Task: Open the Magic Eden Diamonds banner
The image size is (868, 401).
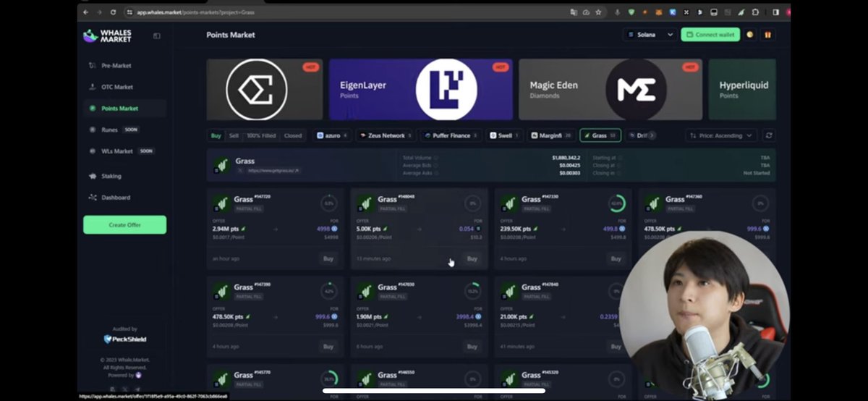Action: (x=610, y=90)
